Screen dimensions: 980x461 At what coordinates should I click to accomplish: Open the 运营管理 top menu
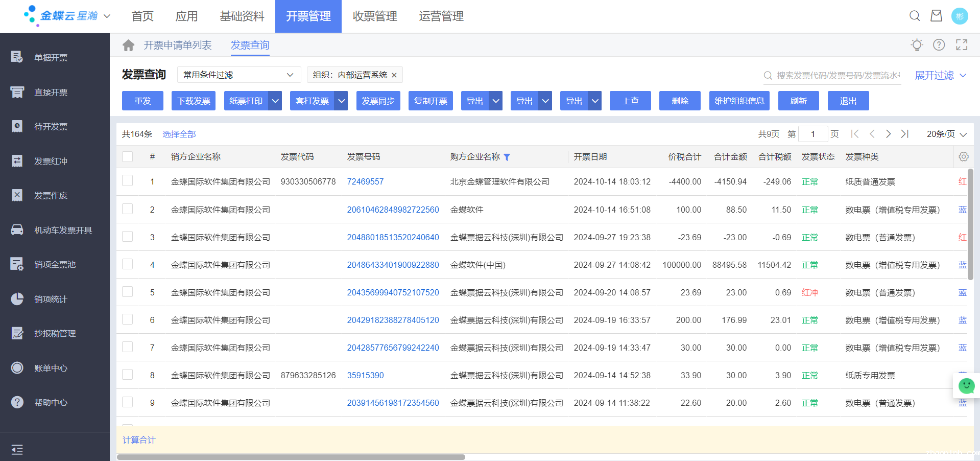(x=441, y=16)
